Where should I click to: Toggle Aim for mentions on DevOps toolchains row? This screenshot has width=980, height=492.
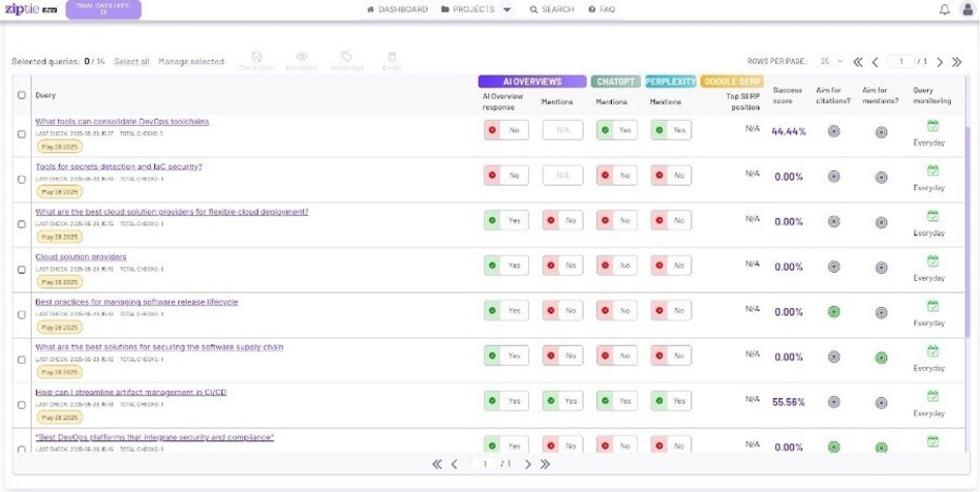click(881, 132)
